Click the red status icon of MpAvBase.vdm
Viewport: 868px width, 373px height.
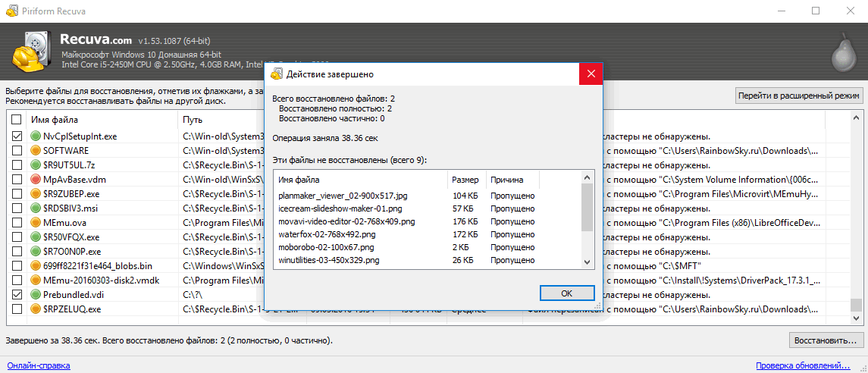pos(36,179)
